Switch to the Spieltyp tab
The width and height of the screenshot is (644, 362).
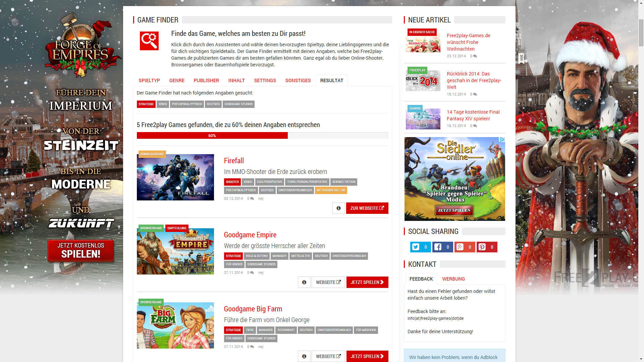click(149, 80)
